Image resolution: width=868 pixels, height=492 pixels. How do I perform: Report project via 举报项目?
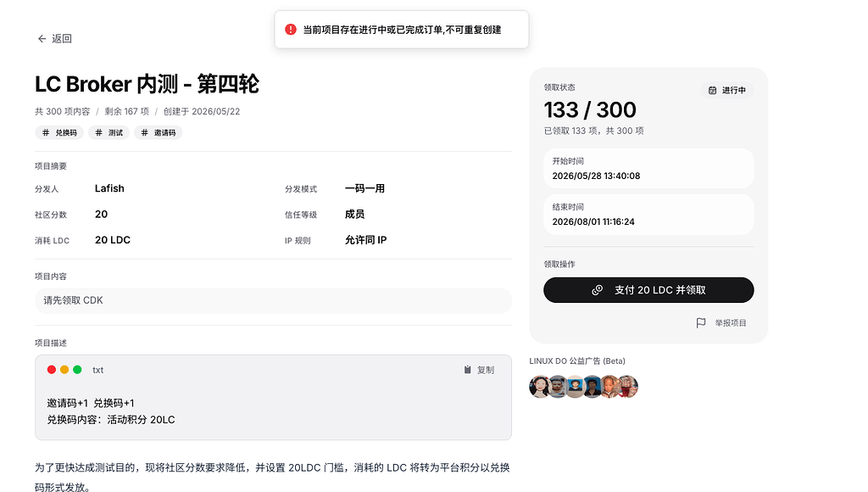point(730,323)
